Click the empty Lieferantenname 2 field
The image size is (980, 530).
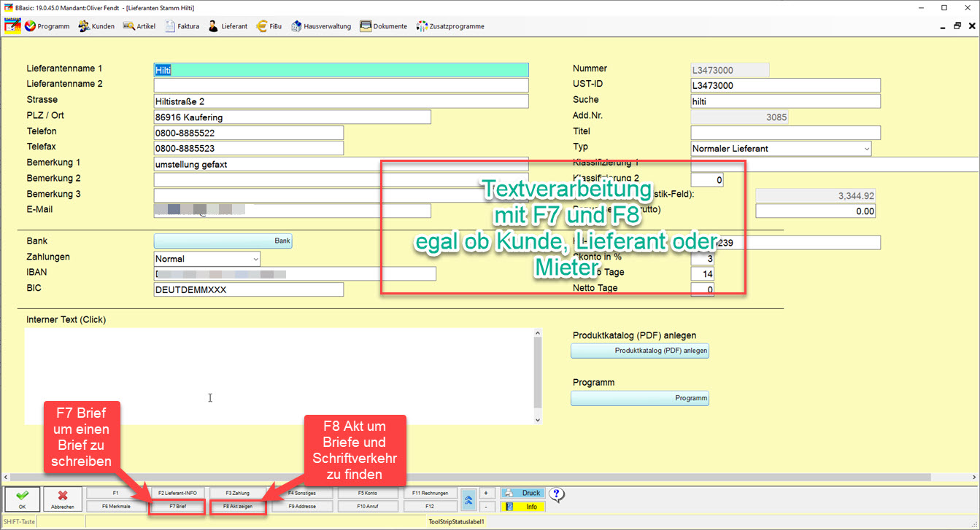pos(341,85)
